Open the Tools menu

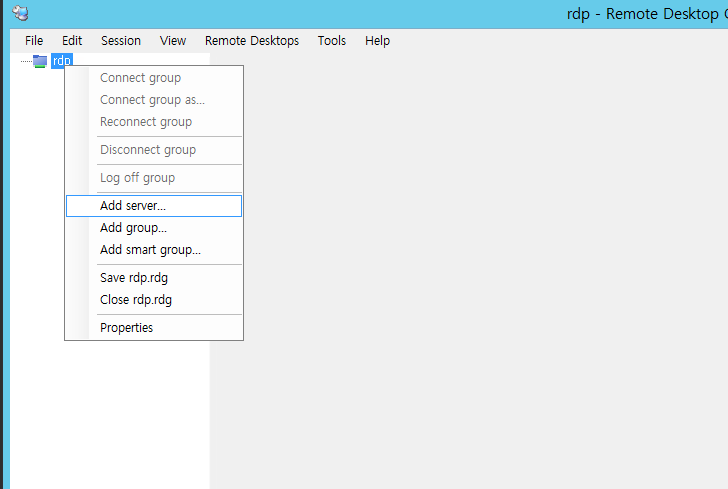point(332,41)
